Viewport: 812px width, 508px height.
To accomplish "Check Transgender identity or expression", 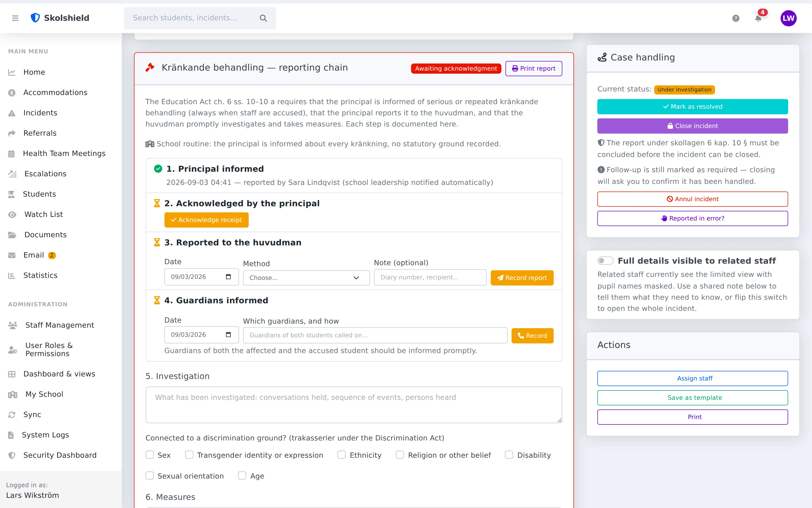I will pos(189,455).
